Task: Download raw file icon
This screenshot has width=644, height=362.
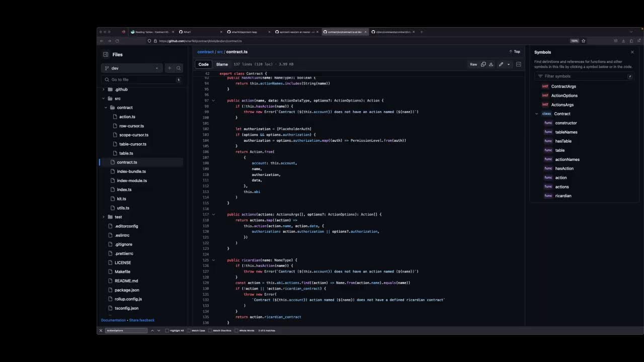Action: (x=491, y=64)
